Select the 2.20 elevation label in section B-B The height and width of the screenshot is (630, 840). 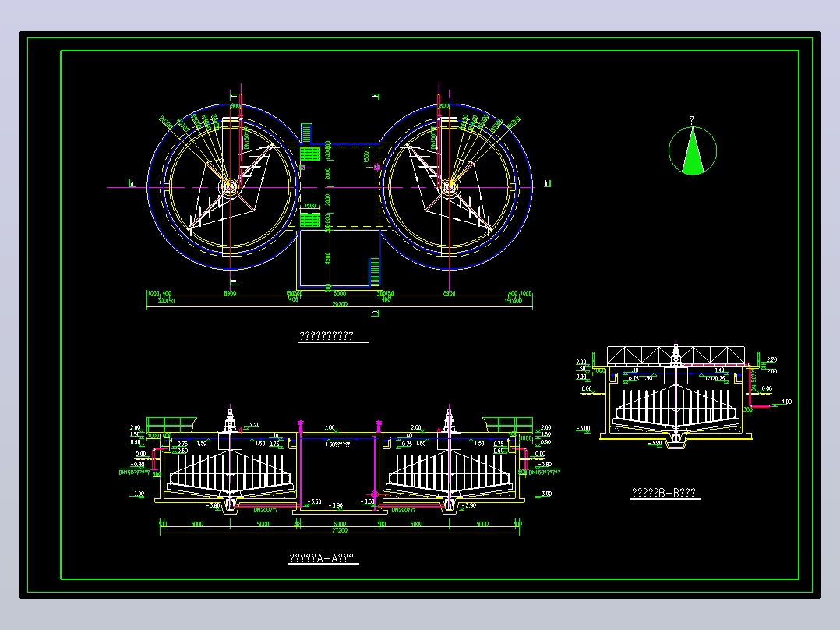772,359
